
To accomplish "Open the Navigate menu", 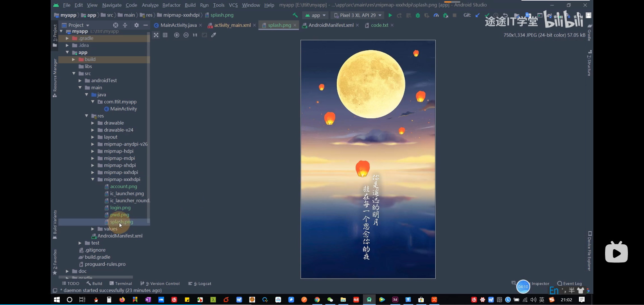I will click(x=112, y=5).
